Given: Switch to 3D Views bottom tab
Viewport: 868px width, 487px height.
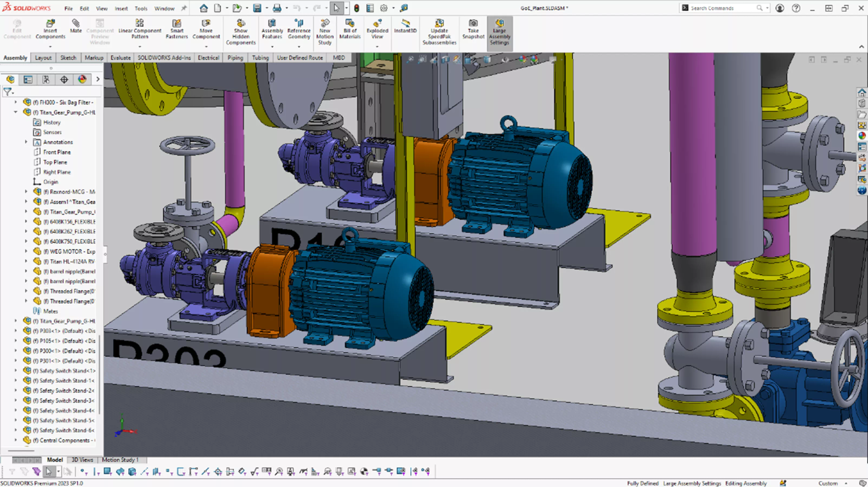Looking at the screenshot, I should tap(82, 459).
